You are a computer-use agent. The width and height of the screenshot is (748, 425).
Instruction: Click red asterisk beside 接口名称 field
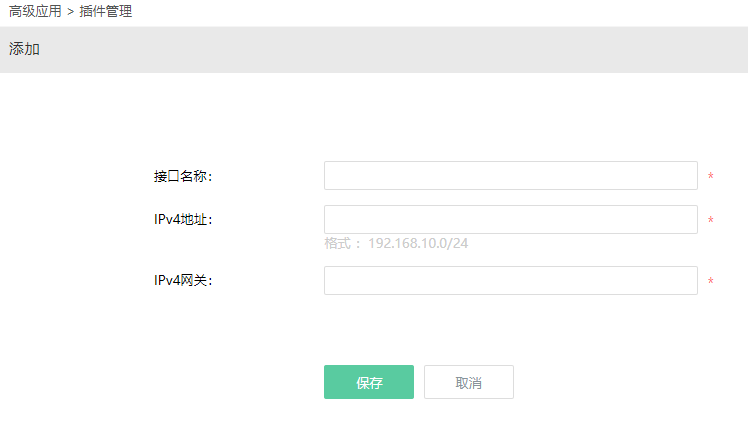pos(710,176)
